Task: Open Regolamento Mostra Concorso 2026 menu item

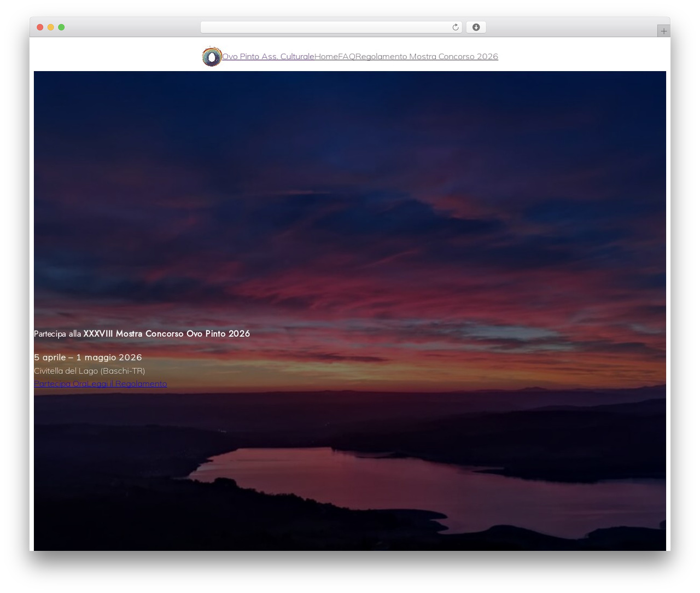Action: point(427,56)
